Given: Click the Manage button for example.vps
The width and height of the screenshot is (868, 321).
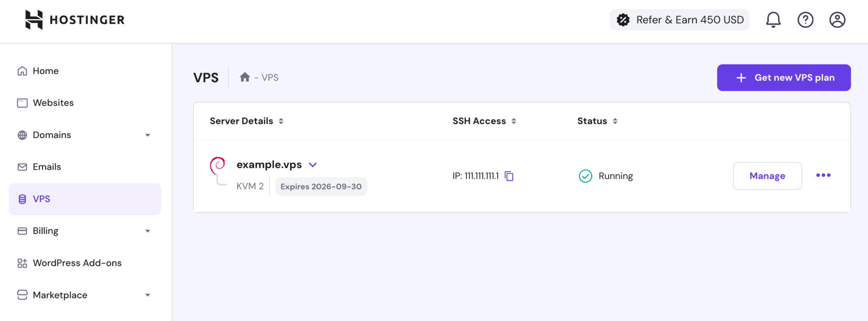Looking at the screenshot, I should click(x=767, y=176).
